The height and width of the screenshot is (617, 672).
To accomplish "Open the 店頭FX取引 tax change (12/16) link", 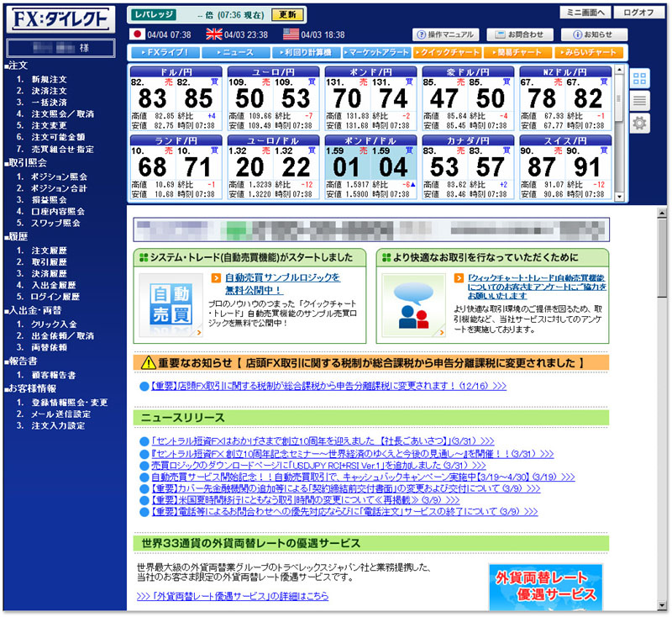I will pyautogui.click(x=328, y=386).
